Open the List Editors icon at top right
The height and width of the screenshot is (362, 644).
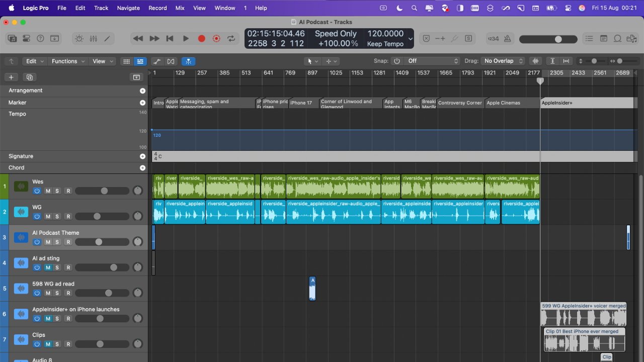click(x=589, y=38)
